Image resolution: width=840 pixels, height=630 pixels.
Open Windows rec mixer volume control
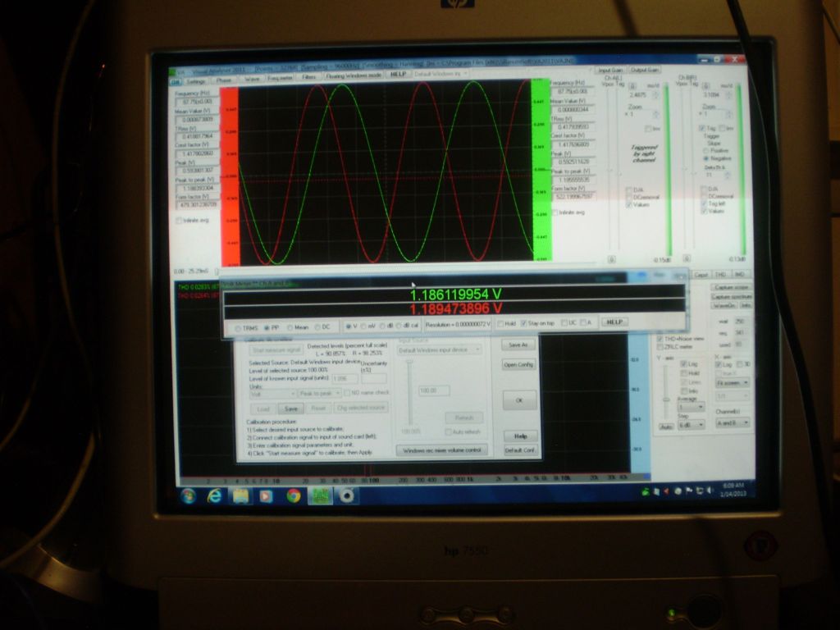[x=442, y=450]
